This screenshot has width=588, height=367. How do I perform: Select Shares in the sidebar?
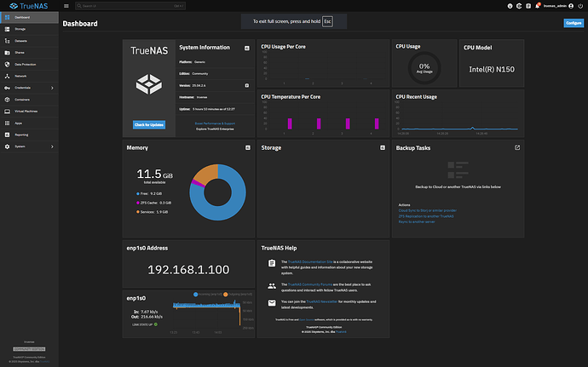[29, 53]
